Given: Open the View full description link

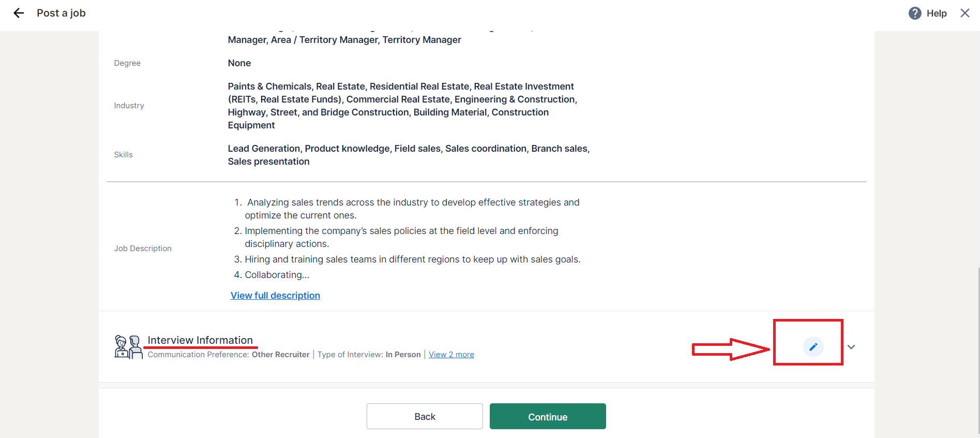Looking at the screenshot, I should [x=275, y=296].
